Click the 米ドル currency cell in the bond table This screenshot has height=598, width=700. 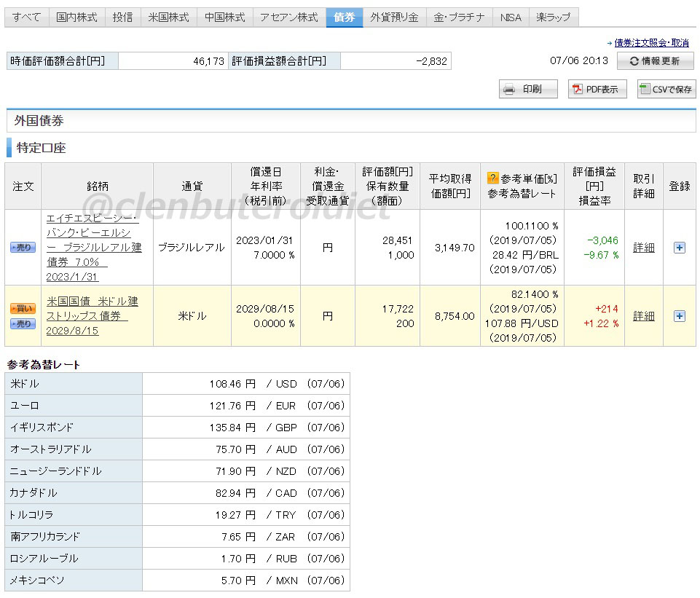[192, 316]
